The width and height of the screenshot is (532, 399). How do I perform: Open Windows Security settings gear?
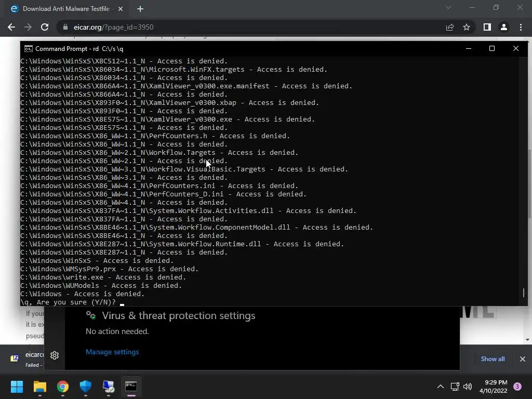click(55, 355)
